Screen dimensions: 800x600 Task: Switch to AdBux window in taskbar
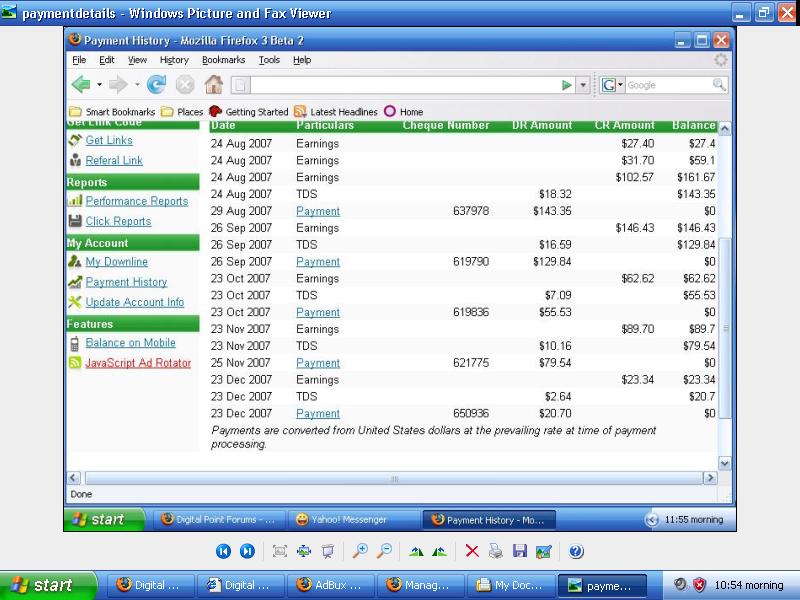331,585
